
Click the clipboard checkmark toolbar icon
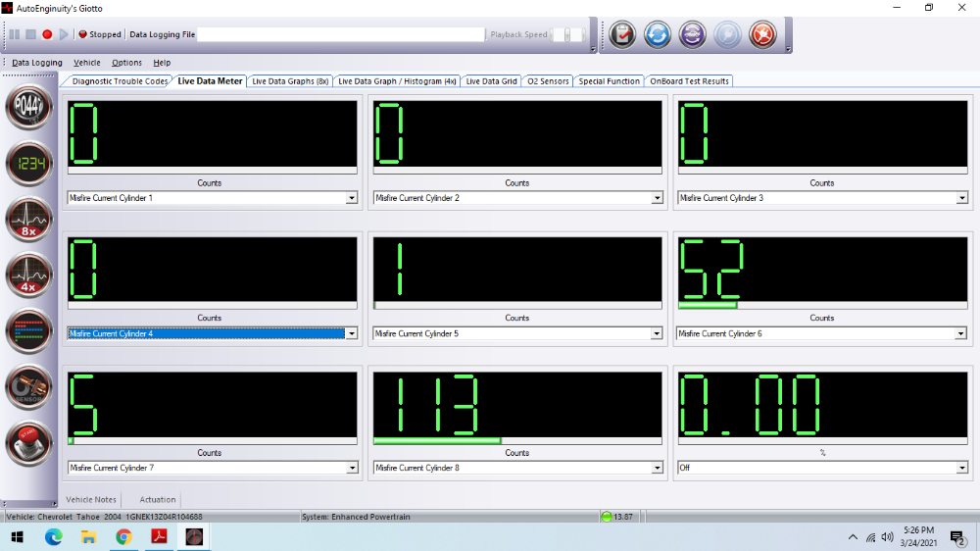coord(622,35)
